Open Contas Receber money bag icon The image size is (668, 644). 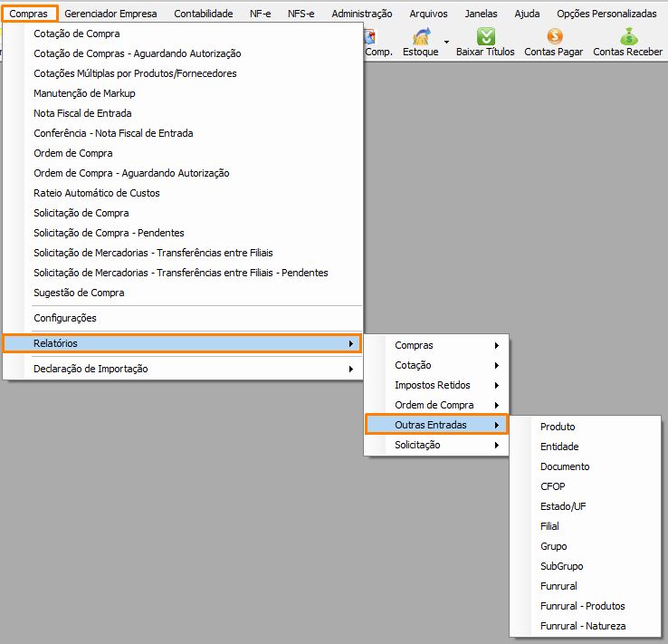point(627,37)
